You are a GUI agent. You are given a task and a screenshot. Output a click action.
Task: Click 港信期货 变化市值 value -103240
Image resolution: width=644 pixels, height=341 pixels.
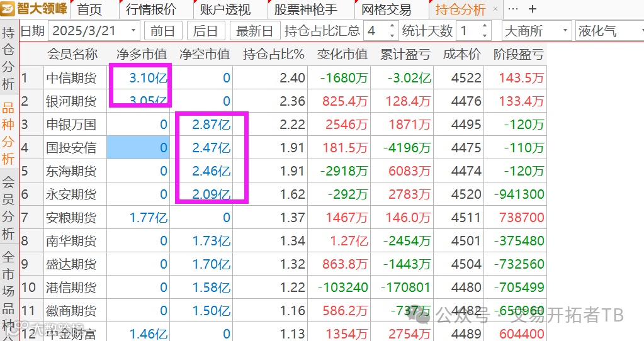pos(343,288)
